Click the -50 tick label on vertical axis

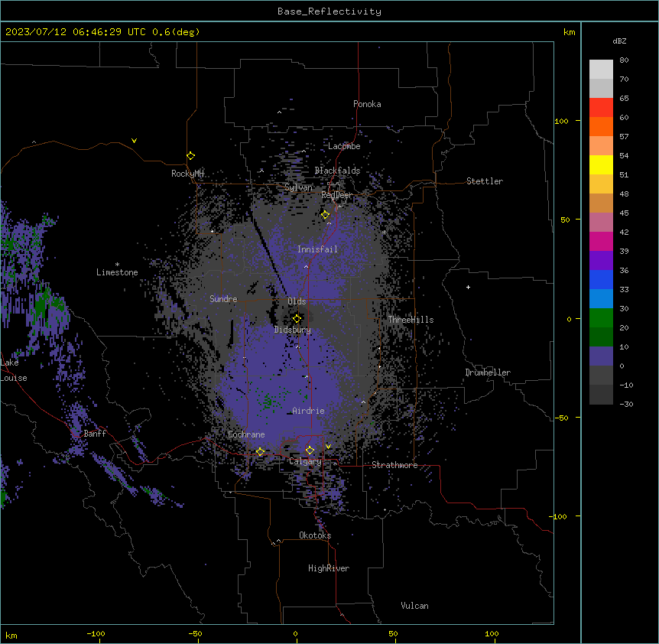(x=561, y=418)
